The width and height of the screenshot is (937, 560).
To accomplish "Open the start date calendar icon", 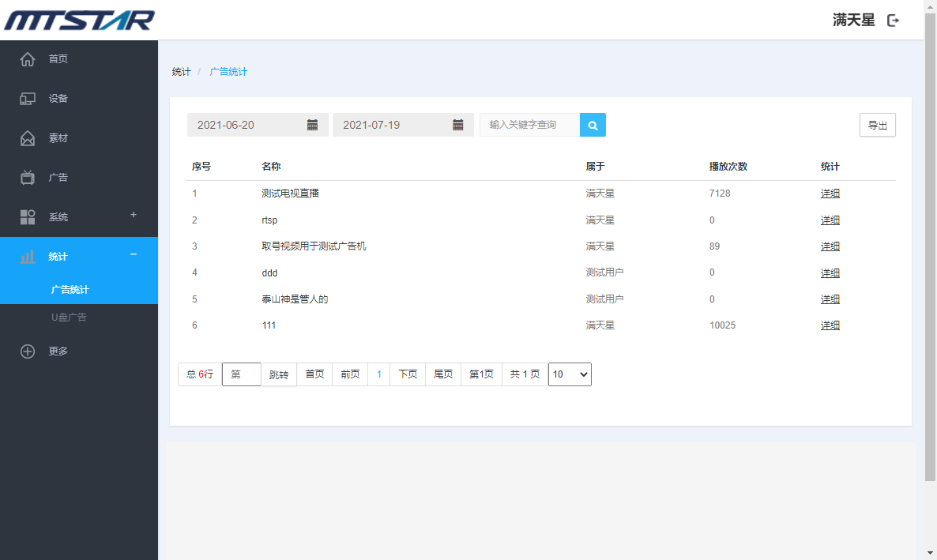I will 312,125.
